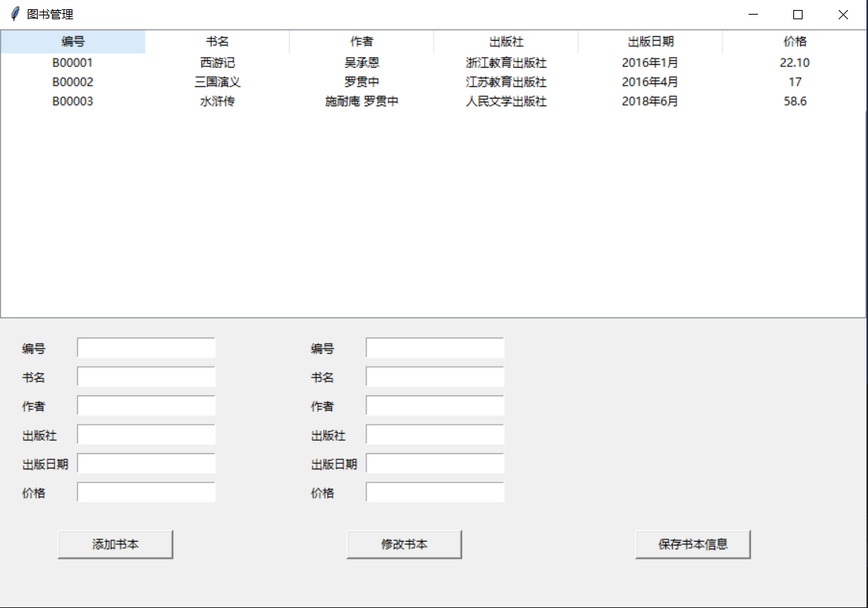Click the 编号 input field in the edit section

tap(434, 348)
